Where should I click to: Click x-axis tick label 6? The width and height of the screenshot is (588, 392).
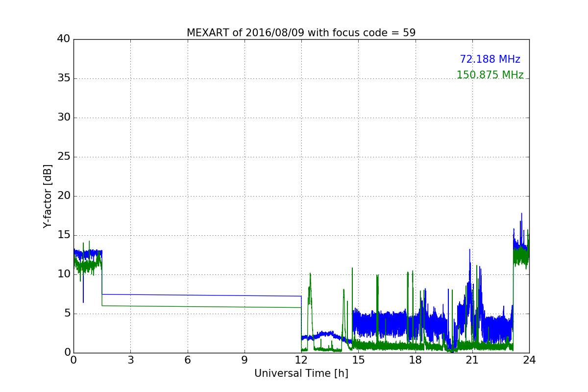pos(188,360)
